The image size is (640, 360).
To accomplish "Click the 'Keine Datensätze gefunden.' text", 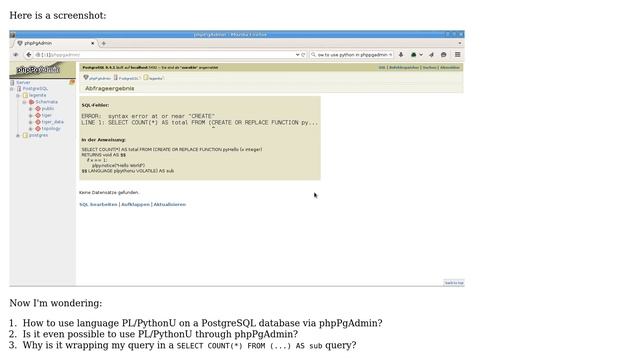I will coord(109,192).
